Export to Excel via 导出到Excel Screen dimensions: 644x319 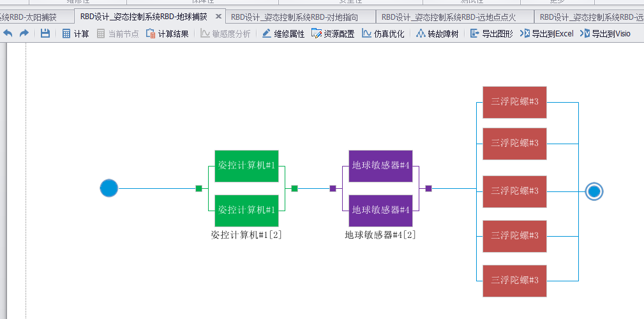[x=547, y=34]
